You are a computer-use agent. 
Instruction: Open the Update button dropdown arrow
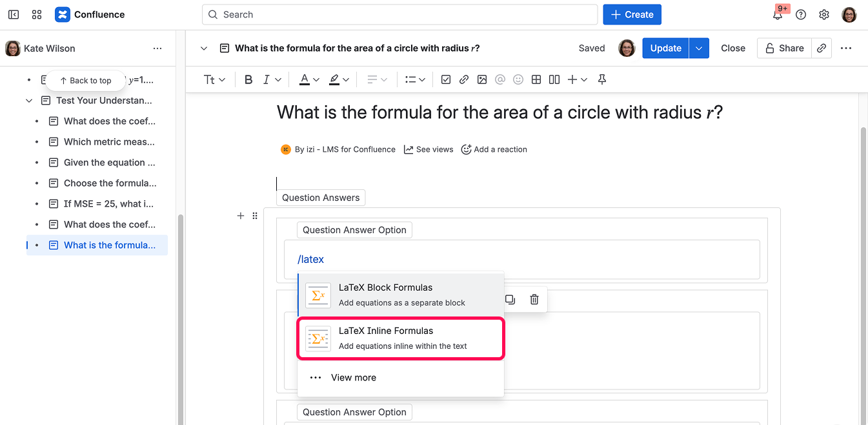coord(699,48)
